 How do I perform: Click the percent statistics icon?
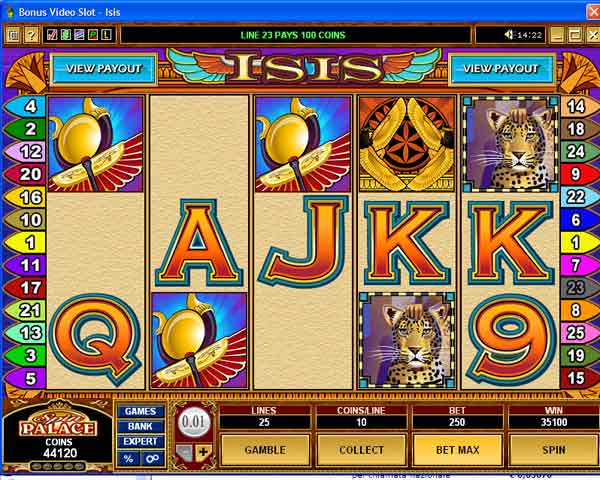[x=129, y=458]
